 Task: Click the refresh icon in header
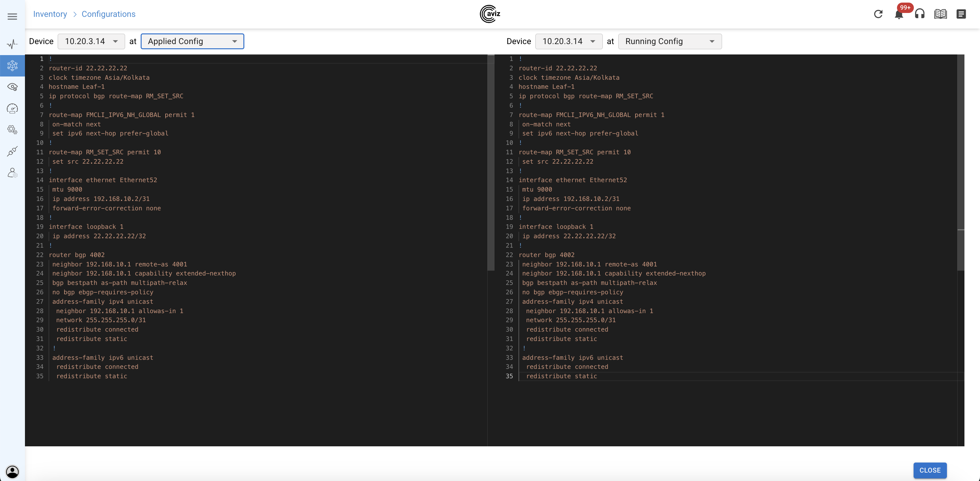tap(878, 14)
